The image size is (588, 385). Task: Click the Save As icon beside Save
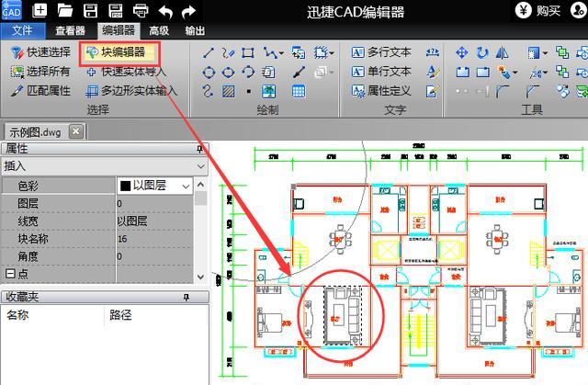coord(116,10)
